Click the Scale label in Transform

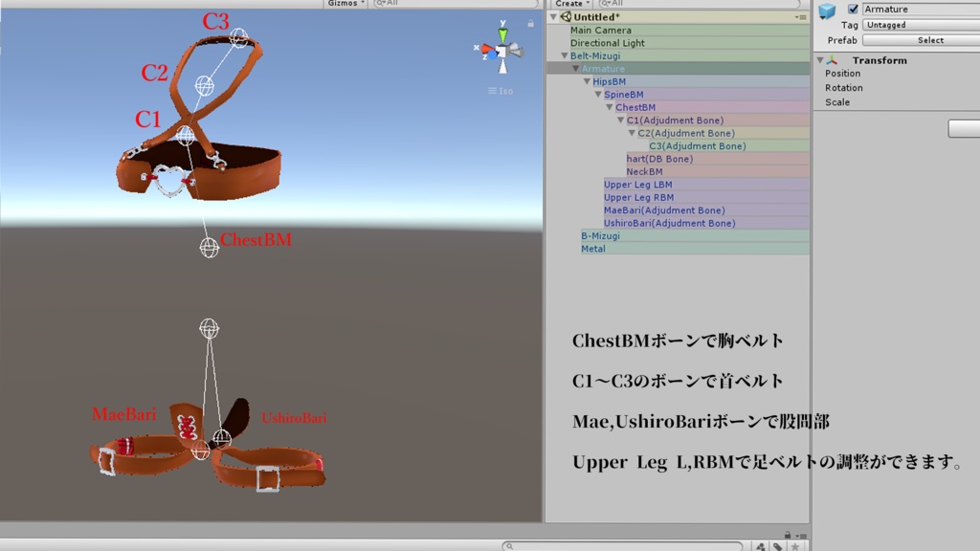coord(836,102)
